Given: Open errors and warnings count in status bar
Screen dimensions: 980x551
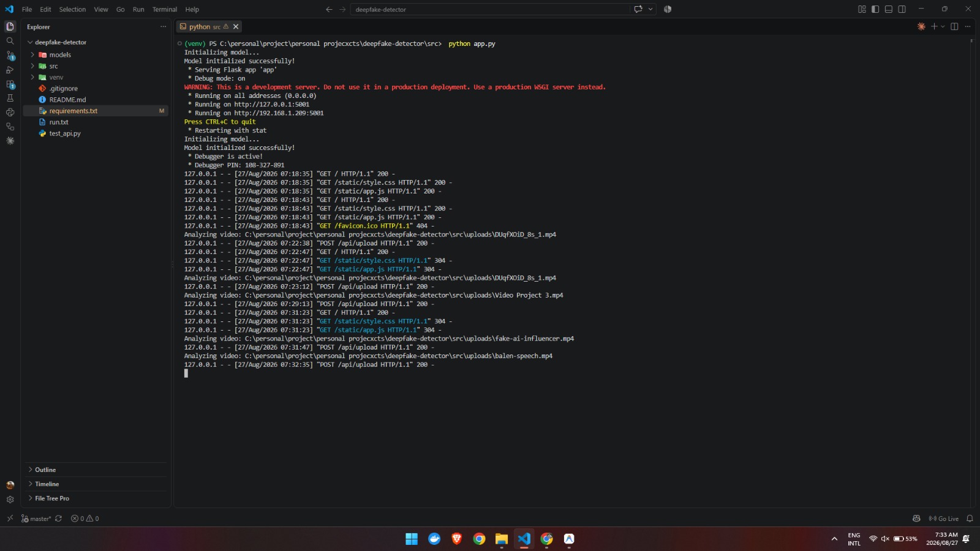Looking at the screenshot, I should point(85,519).
